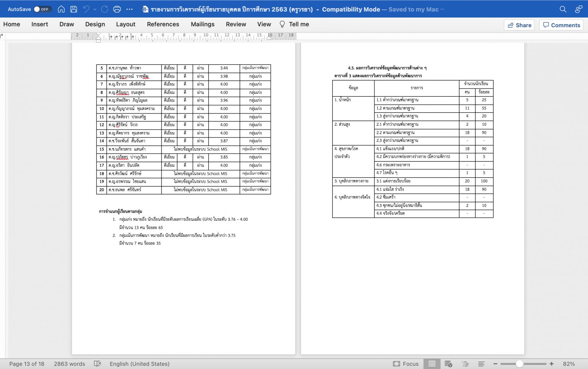Viewport: 588px width, 369px height.
Task: Open search with the magnifying glass icon
Action: pyautogui.click(x=563, y=9)
